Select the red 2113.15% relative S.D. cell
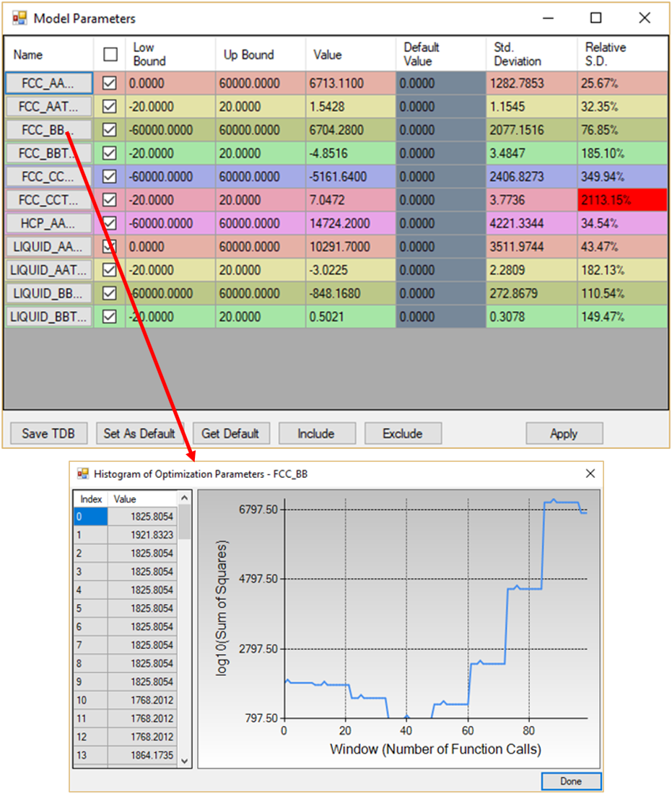 (621, 200)
